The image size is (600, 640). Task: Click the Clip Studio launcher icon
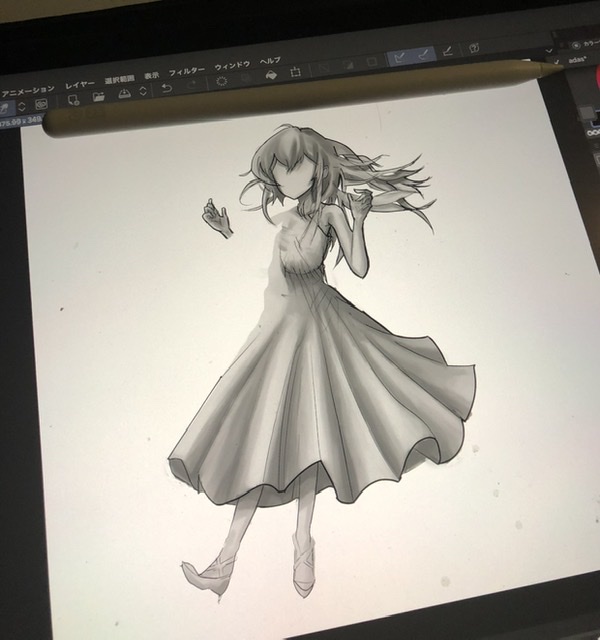(x=41, y=104)
